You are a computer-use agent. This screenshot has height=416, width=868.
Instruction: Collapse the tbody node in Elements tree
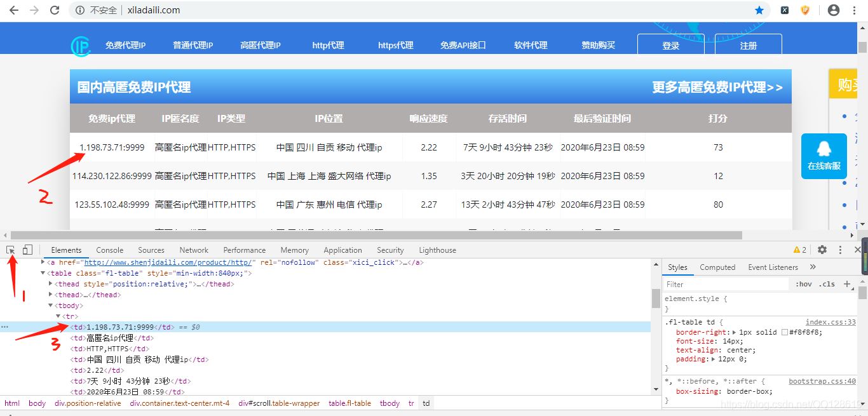pos(51,305)
